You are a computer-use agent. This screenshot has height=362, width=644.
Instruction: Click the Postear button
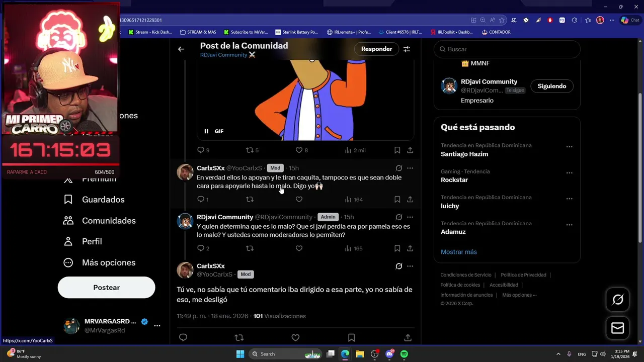click(x=106, y=288)
